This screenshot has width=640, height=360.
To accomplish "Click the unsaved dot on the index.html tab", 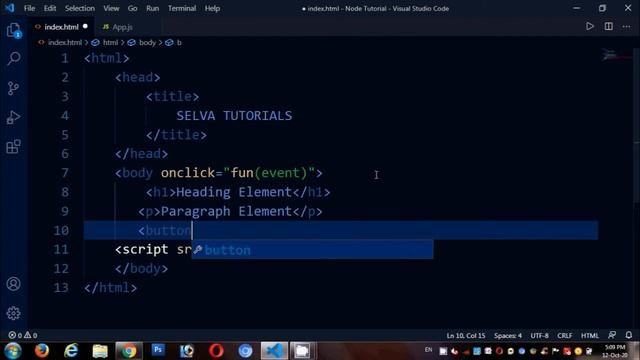I will pyautogui.click(x=85, y=27).
